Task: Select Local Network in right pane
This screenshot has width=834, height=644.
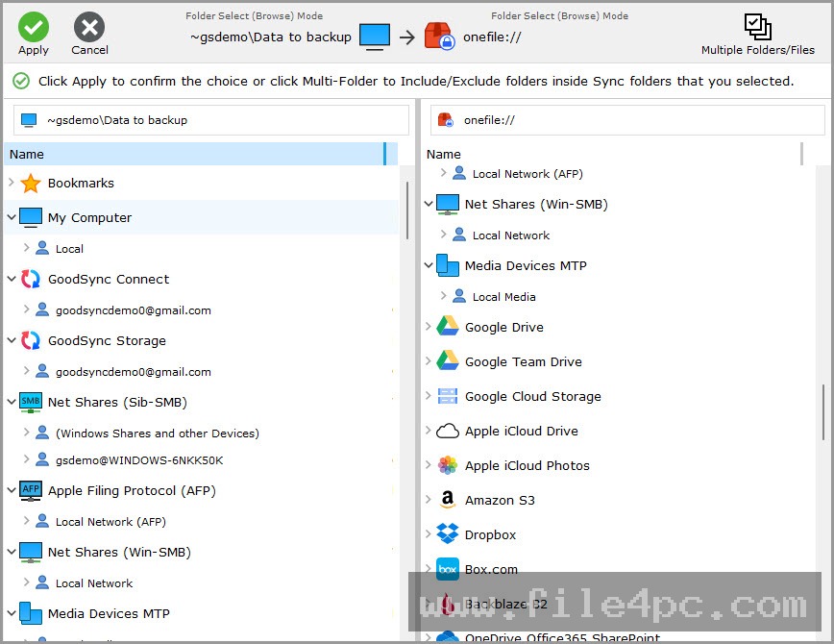Action: pos(511,235)
